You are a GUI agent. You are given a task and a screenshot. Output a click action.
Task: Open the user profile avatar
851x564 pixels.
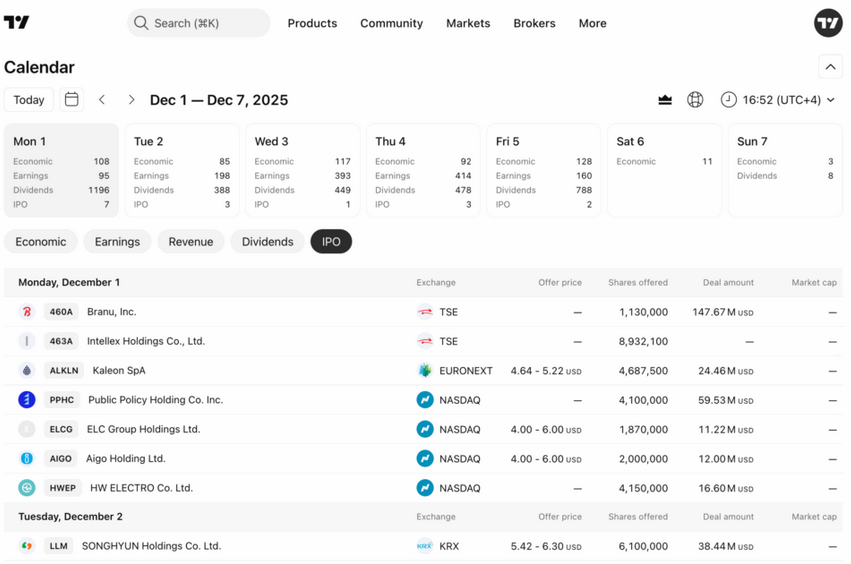(x=828, y=23)
